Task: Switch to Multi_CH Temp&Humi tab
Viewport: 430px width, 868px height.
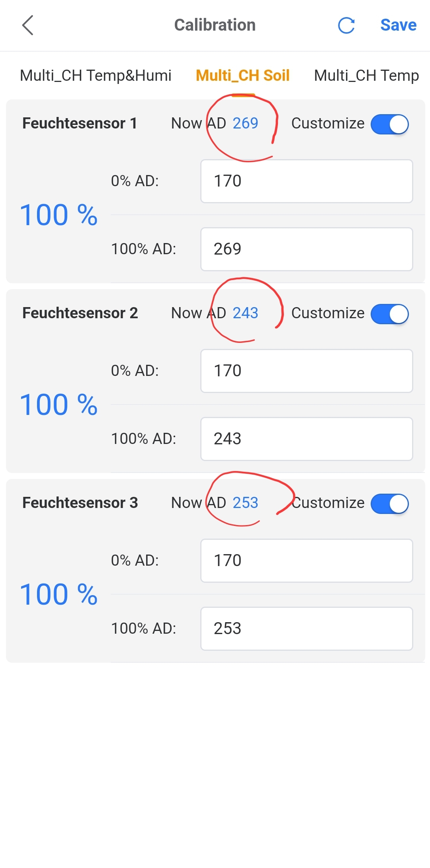Action: [96, 76]
